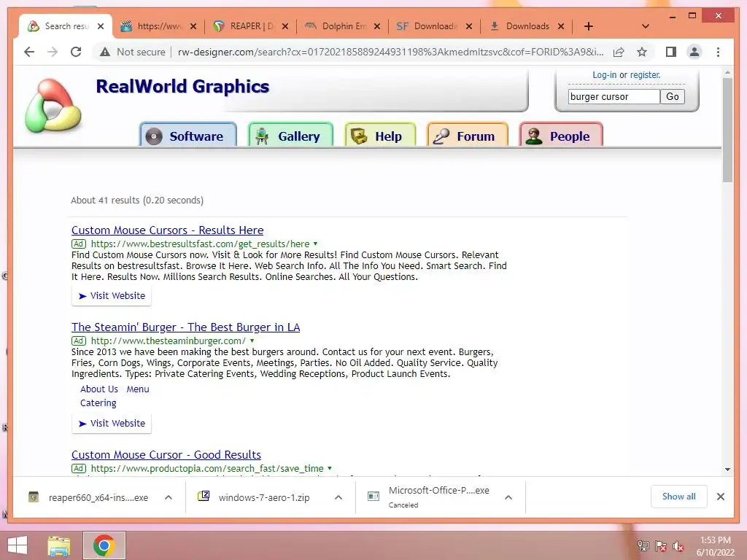Open the Forum section tab

point(468,135)
